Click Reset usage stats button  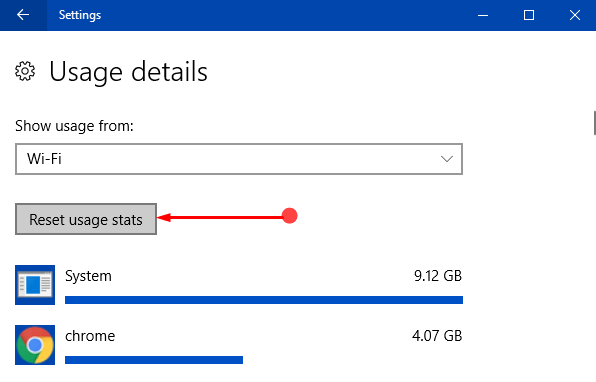click(x=86, y=219)
